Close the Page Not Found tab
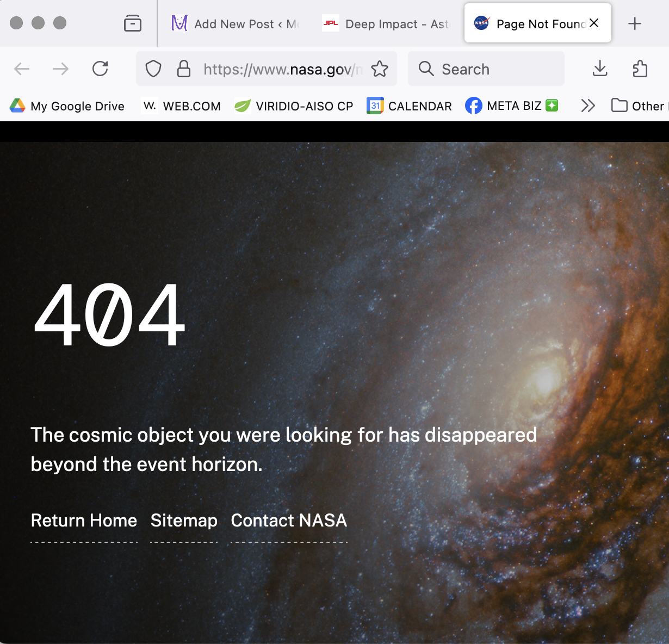Viewport: 669px width, 644px height. tap(594, 23)
